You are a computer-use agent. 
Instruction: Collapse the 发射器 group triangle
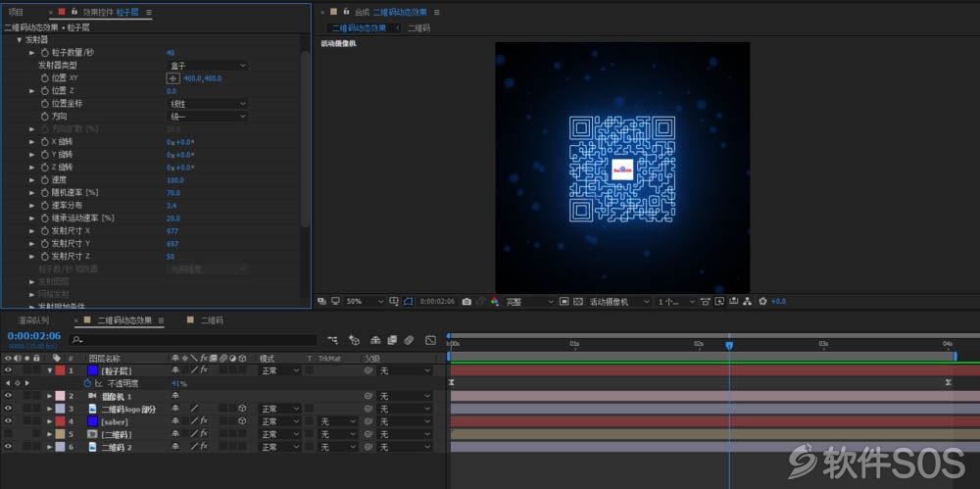tap(19, 40)
